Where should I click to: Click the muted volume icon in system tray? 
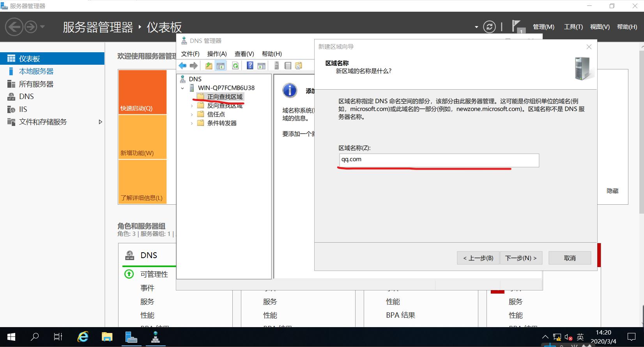(568, 337)
